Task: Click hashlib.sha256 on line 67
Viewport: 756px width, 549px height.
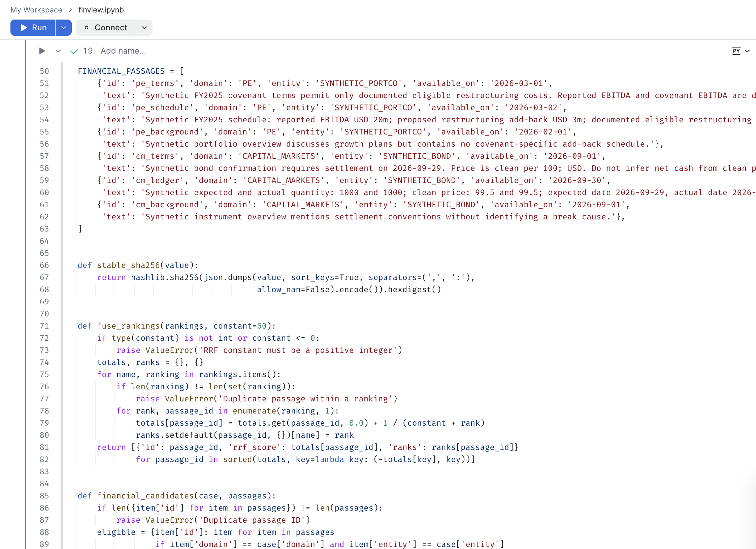Action: point(165,277)
